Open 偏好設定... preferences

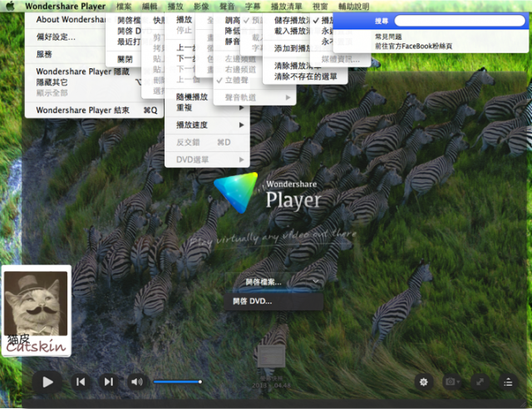click(x=56, y=37)
